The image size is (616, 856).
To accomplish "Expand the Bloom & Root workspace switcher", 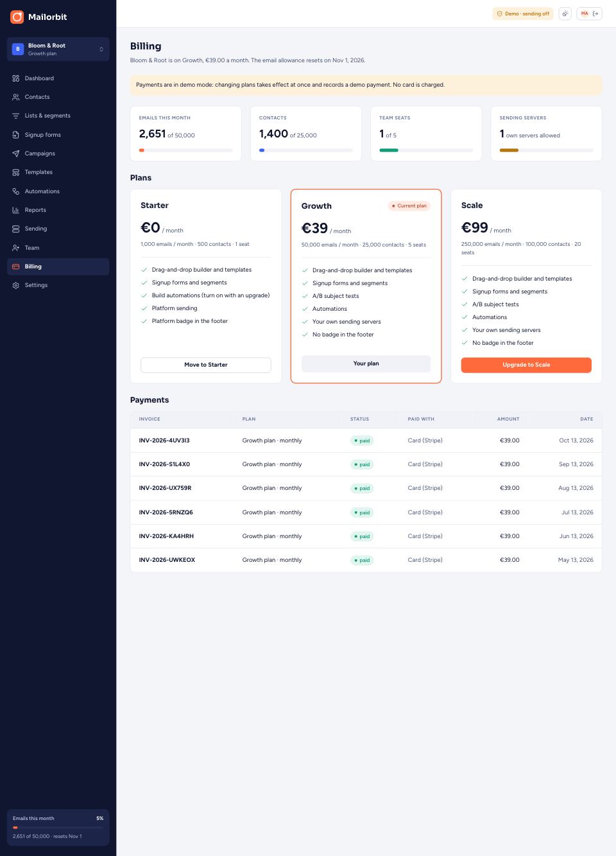I will [x=58, y=49].
